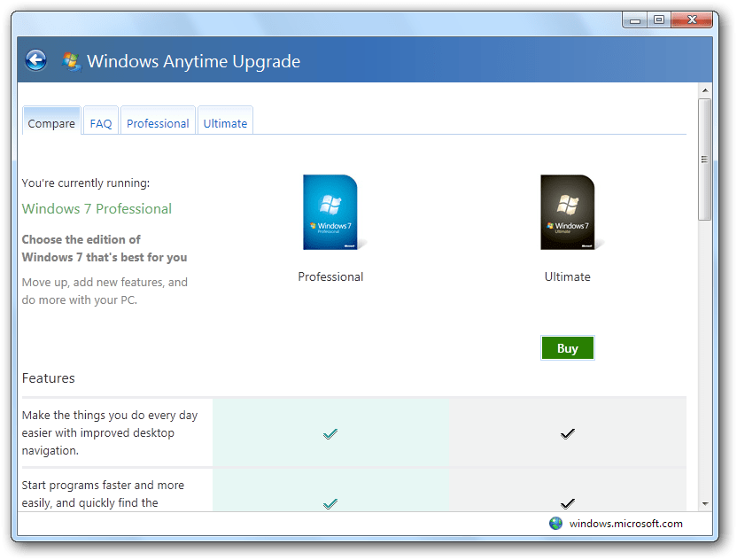Minimize the Windows Anytime Upgrade window
The width and height of the screenshot is (737, 560).
click(635, 19)
